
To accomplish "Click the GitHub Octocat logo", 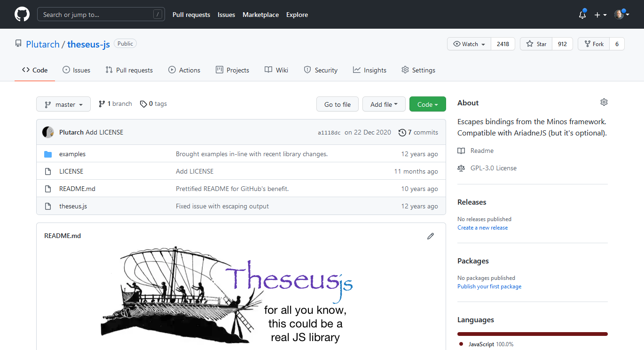I will click(22, 15).
